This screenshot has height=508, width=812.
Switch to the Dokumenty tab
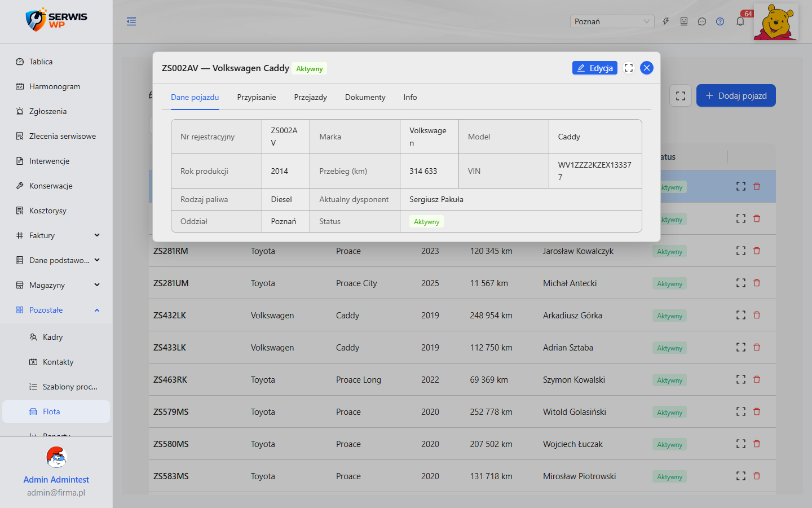pos(365,97)
